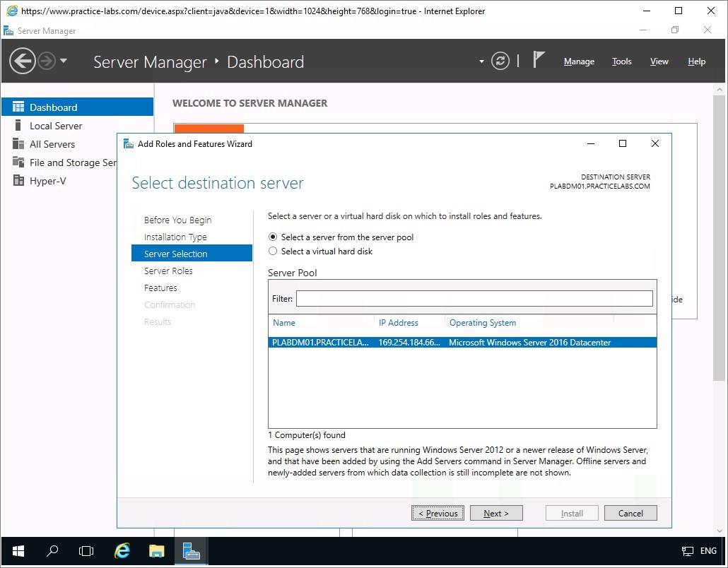Click the Hyper-V icon
Viewport: 728px width, 568px height.
coord(18,181)
